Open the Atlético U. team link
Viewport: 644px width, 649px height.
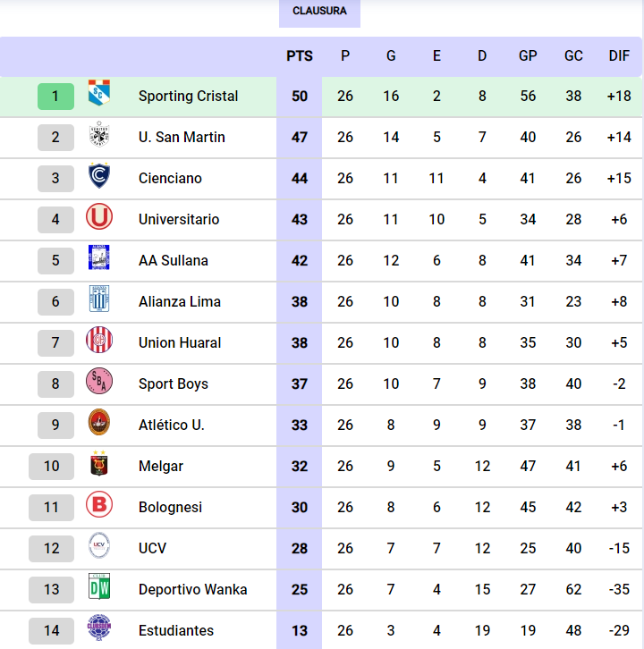(x=172, y=425)
